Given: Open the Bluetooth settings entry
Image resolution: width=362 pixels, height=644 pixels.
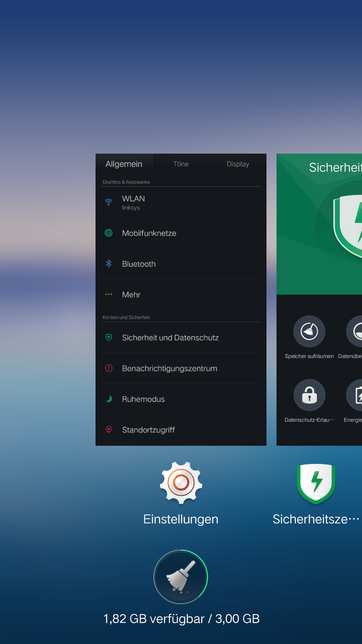Looking at the screenshot, I should [181, 264].
